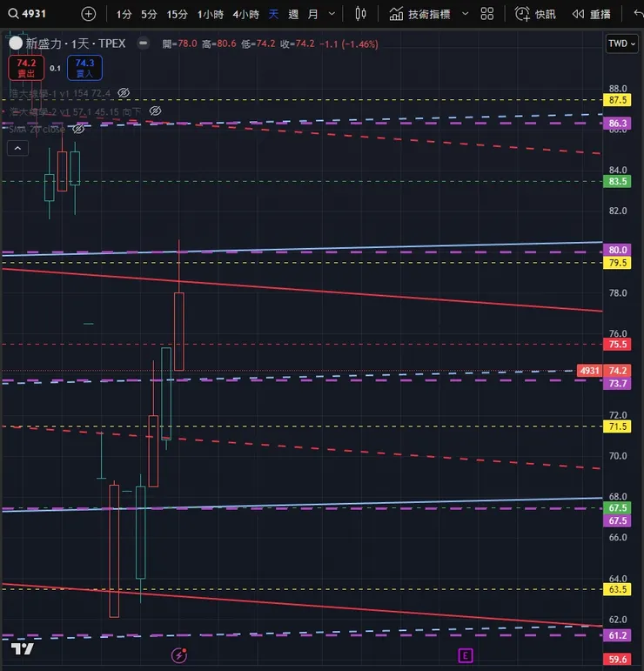This screenshot has height=671, width=644.
Task: Expand the timeframe dropdown chevron
Action: point(332,14)
